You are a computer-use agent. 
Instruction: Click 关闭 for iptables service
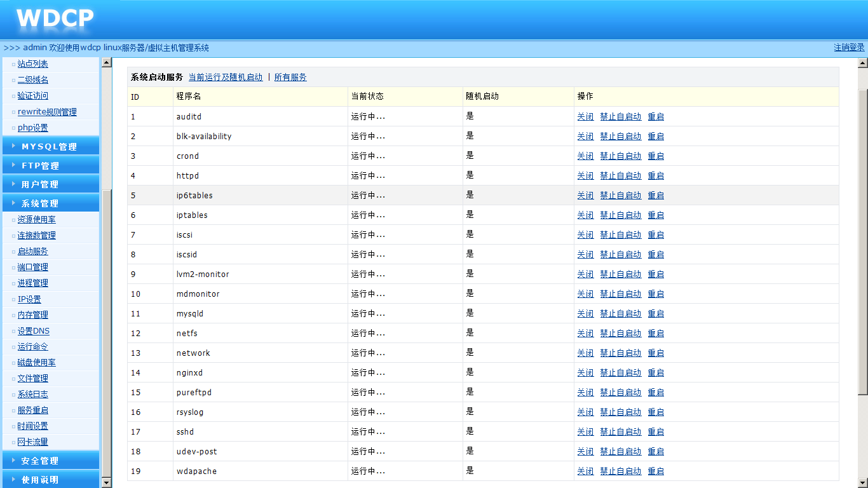pyautogui.click(x=585, y=215)
